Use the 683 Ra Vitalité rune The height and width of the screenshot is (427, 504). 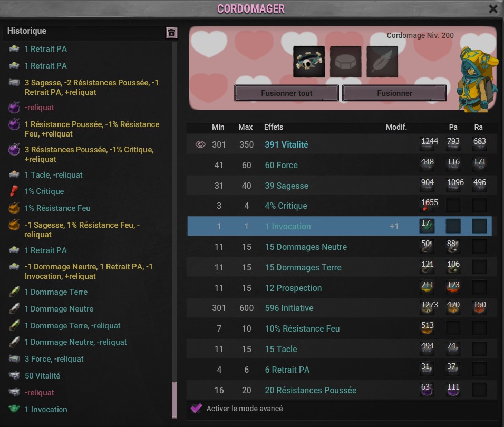coord(479,144)
